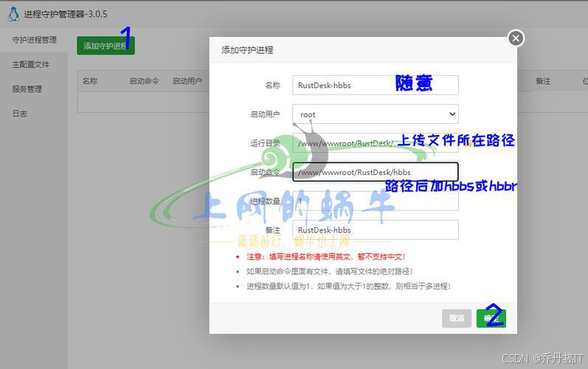This screenshot has height=369, width=588.
Task: Click the 添加守护进程 dialog title
Action: (247, 50)
